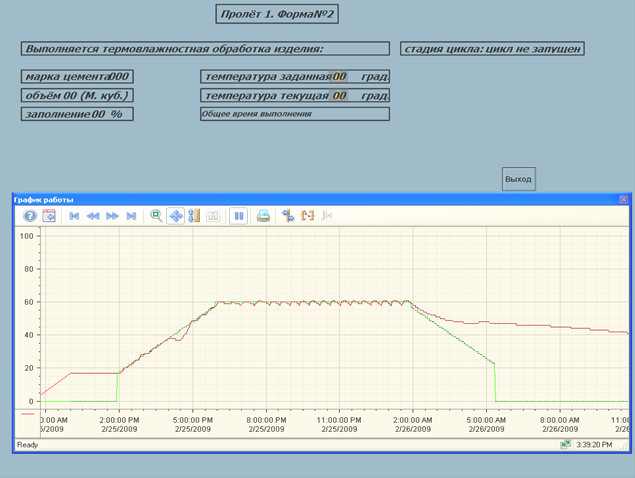The width and height of the screenshot is (635, 478).
Task: Step the chart backward in time
Action: pyautogui.click(x=93, y=216)
